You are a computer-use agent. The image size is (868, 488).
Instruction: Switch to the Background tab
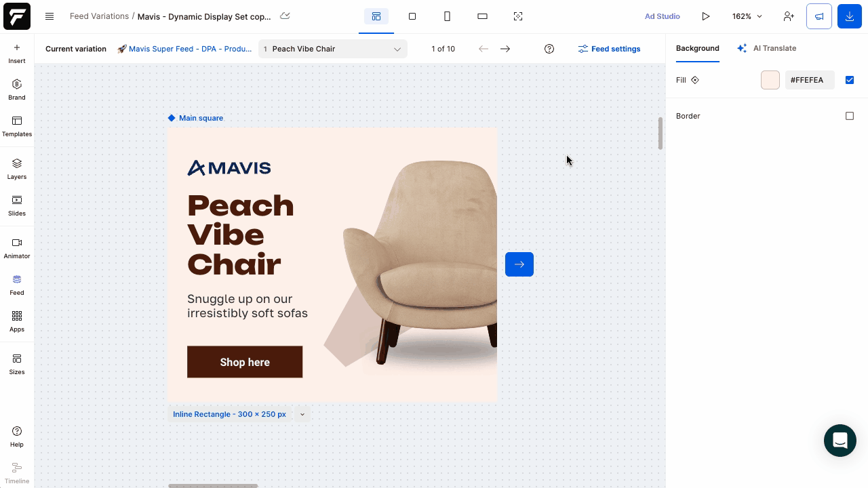tap(697, 48)
